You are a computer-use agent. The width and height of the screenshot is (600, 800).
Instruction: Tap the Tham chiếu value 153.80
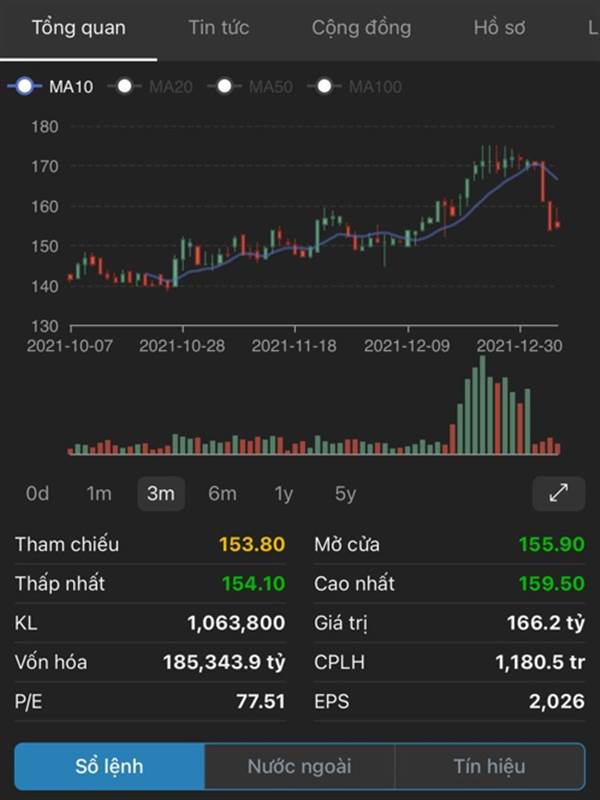click(x=252, y=544)
